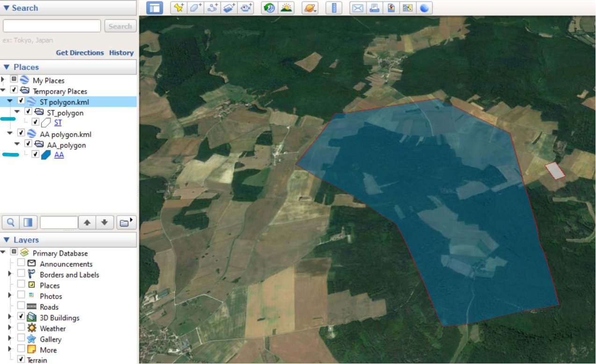Print the current view
The width and height of the screenshot is (596, 364).
tap(374, 7)
